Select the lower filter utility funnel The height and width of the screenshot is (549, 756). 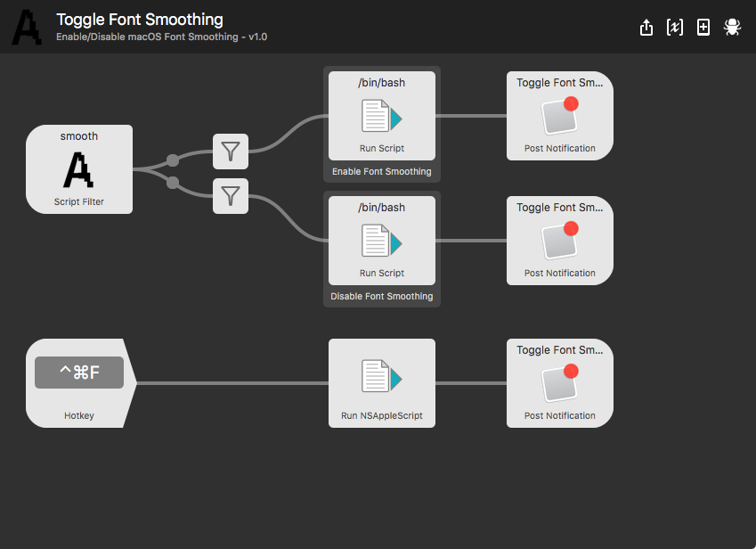coord(231,196)
